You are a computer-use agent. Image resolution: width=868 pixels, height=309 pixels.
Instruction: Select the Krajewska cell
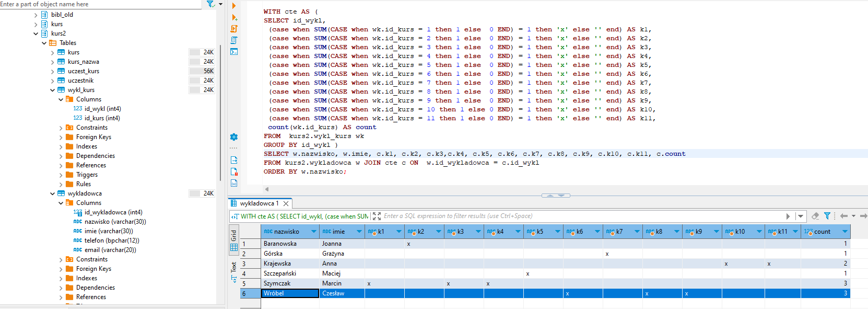click(x=290, y=264)
